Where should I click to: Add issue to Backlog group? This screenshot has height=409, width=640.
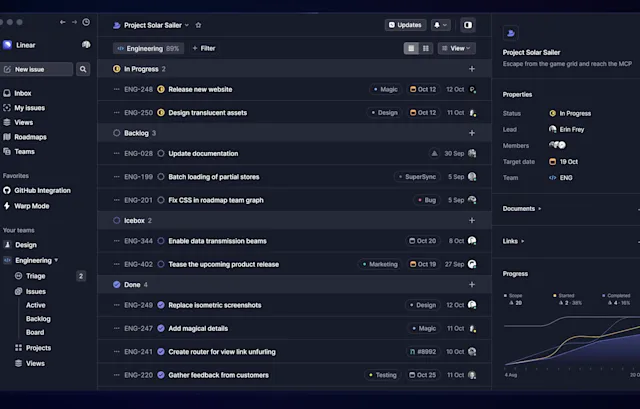point(472,133)
